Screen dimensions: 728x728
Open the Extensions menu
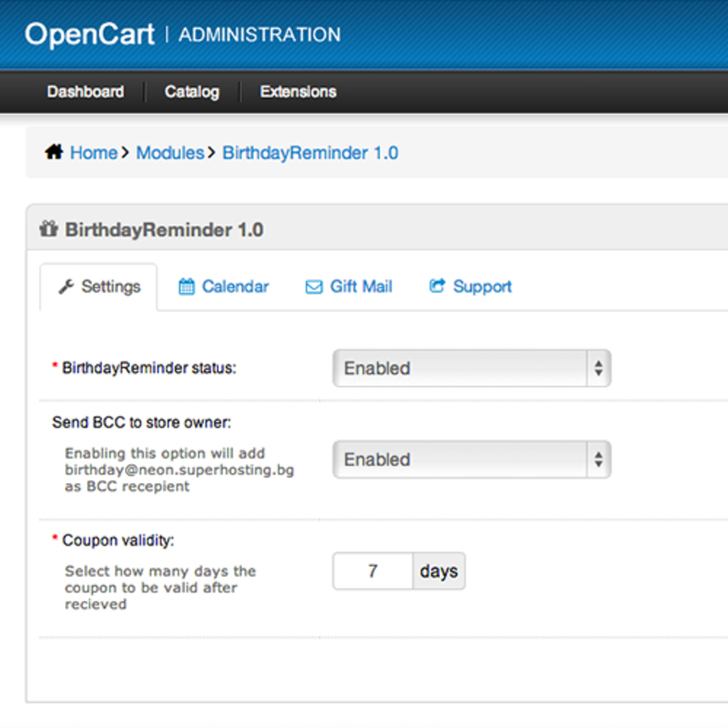(x=298, y=92)
